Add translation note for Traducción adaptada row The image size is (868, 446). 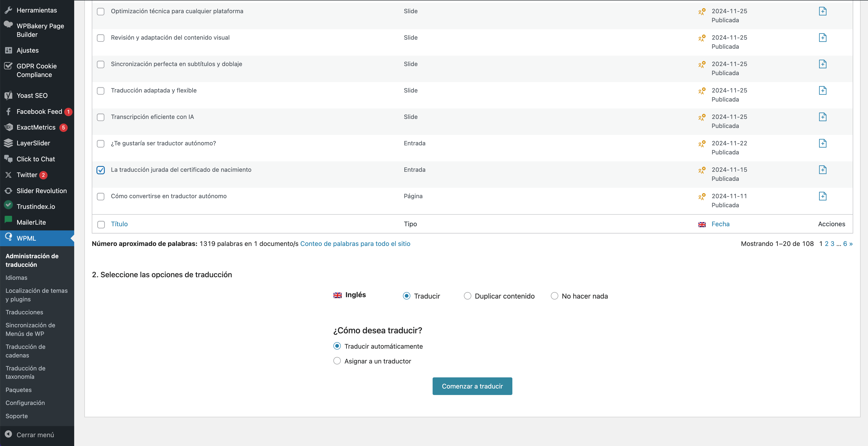tap(823, 90)
